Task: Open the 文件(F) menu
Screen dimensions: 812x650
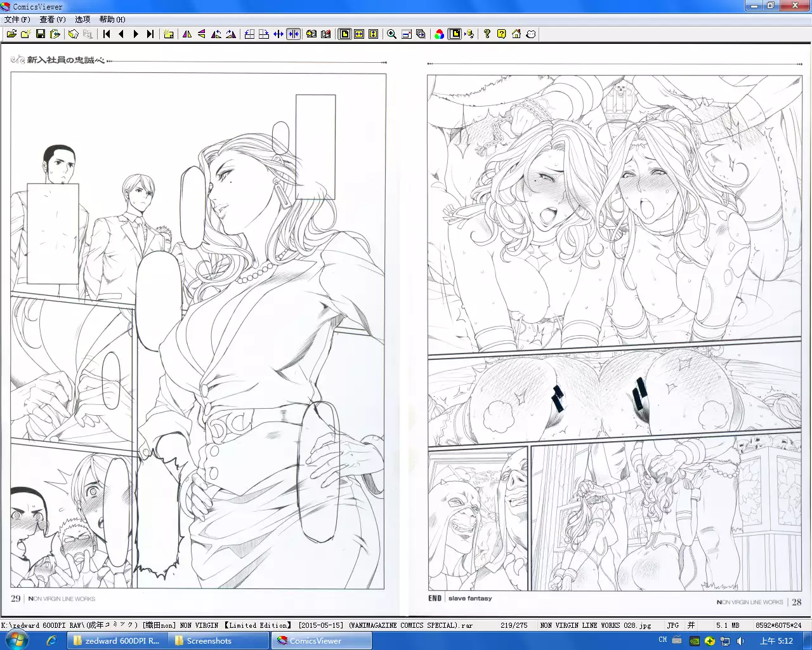Action: coord(17,20)
